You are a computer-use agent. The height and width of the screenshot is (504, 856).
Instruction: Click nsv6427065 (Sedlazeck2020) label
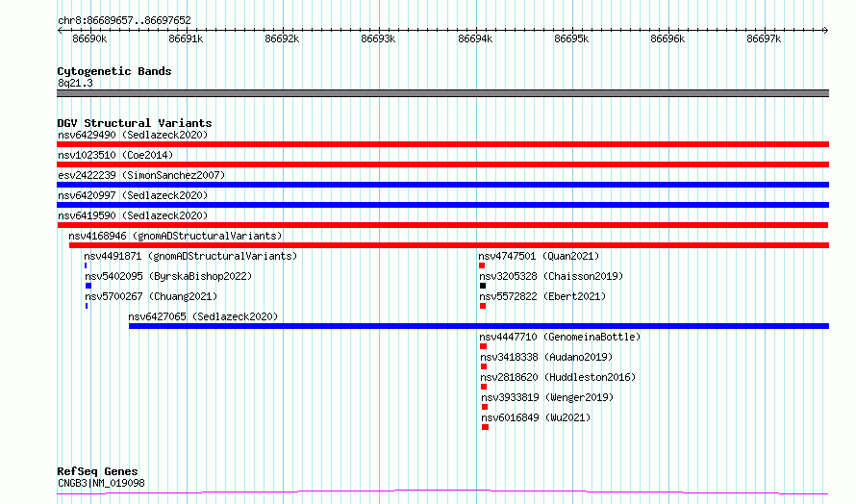coord(203,316)
